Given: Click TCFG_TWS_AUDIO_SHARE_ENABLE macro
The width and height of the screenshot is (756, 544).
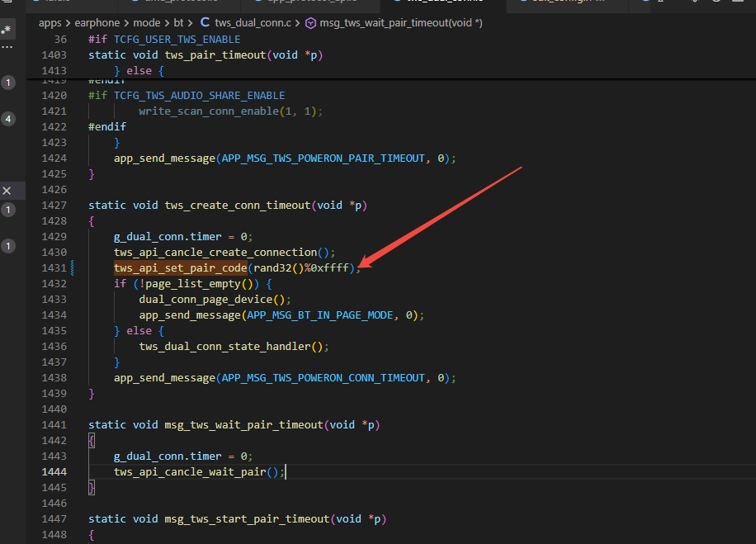Looking at the screenshot, I should (199, 96).
